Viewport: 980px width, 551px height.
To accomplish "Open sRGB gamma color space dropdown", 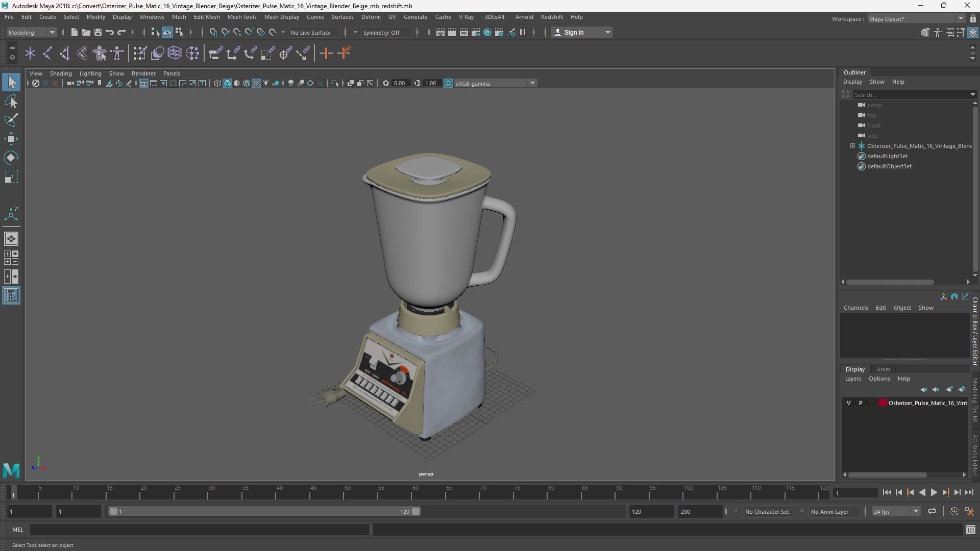I will [495, 83].
